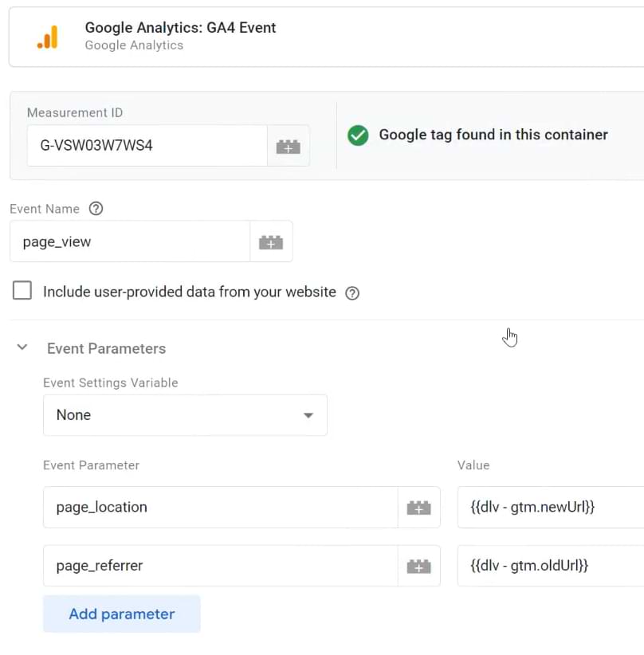Open variable picker for page_referrer parameter
The image size is (644, 655).
pos(418,567)
